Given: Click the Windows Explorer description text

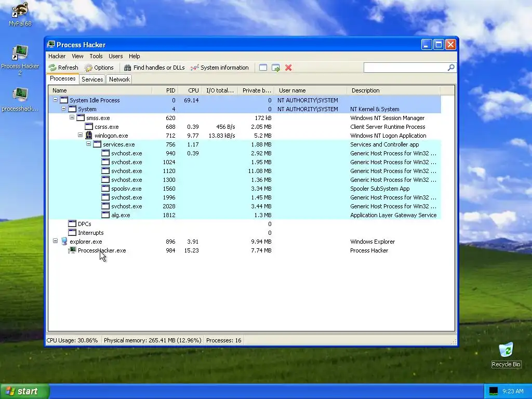Looking at the screenshot, I should click(372, 242).
